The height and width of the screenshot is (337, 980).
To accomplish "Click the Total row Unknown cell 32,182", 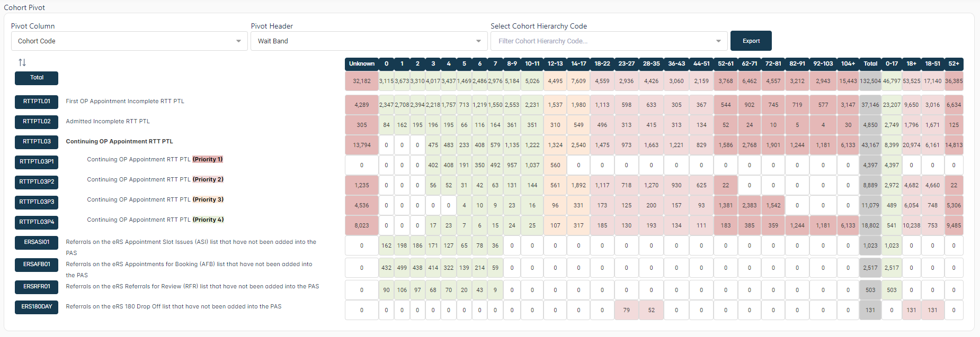I will tap(362, 81).
